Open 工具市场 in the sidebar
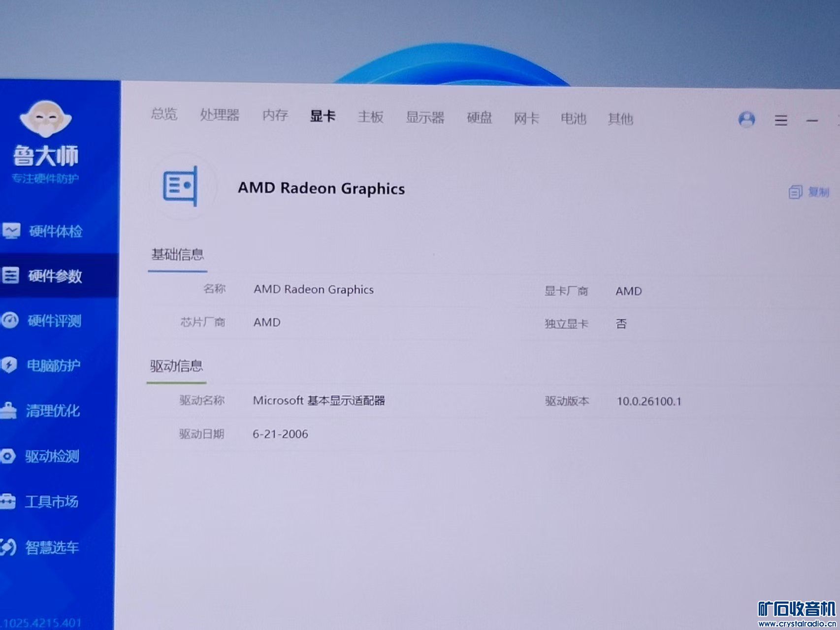840x630 pixels. (x=52, y=502)
